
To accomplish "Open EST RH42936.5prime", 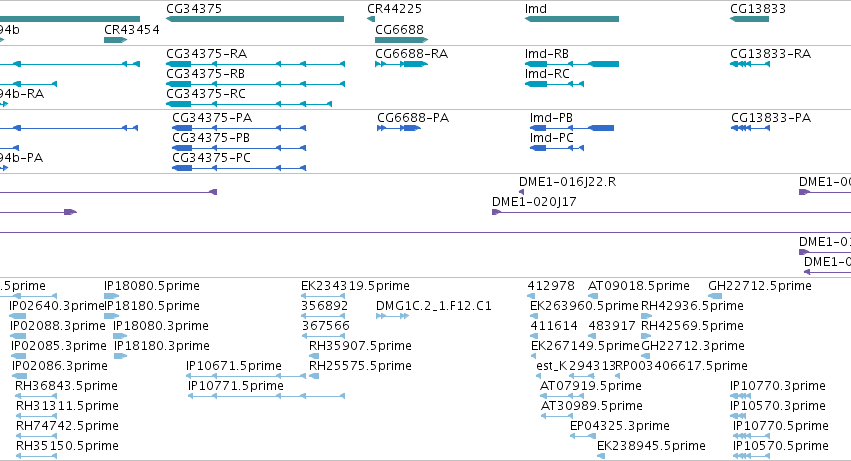I will (x=646, y=317).
